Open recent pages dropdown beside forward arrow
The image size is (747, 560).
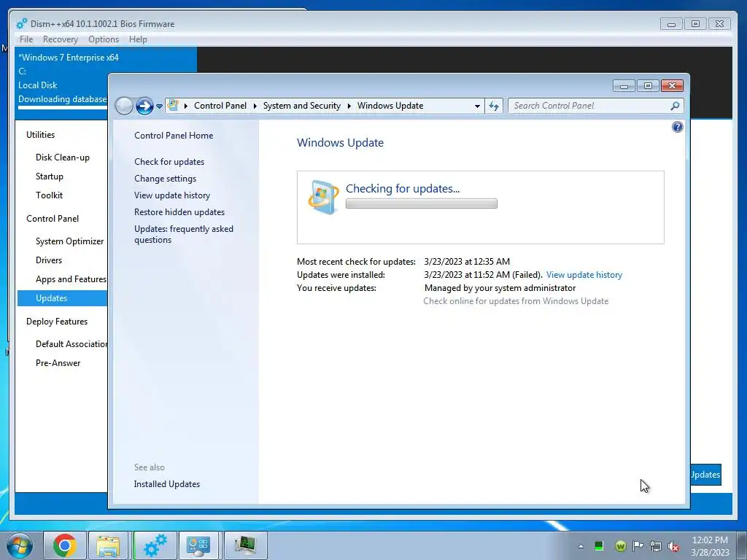tap(160, 106)
